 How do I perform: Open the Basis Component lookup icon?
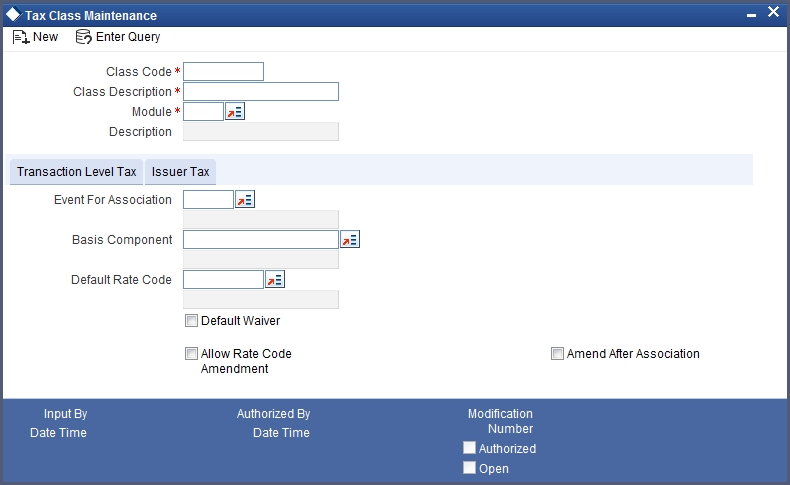point(350,239)
